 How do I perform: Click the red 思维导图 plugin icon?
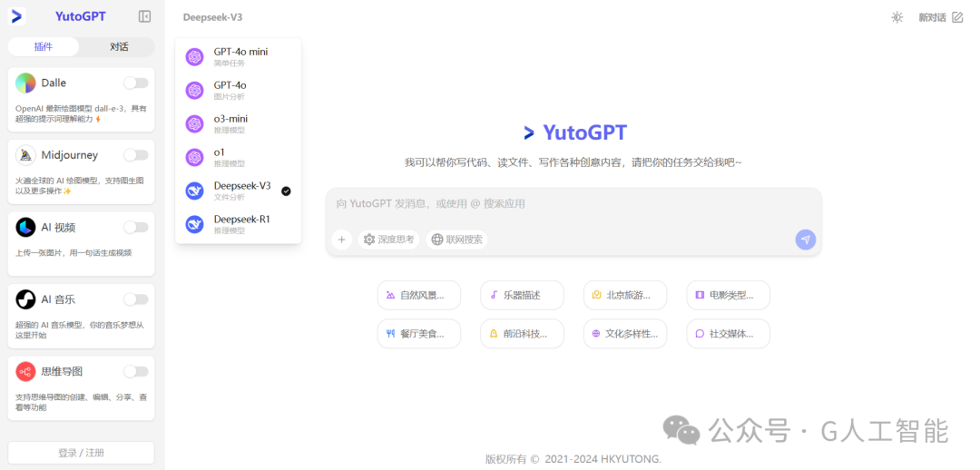[25, 371]
